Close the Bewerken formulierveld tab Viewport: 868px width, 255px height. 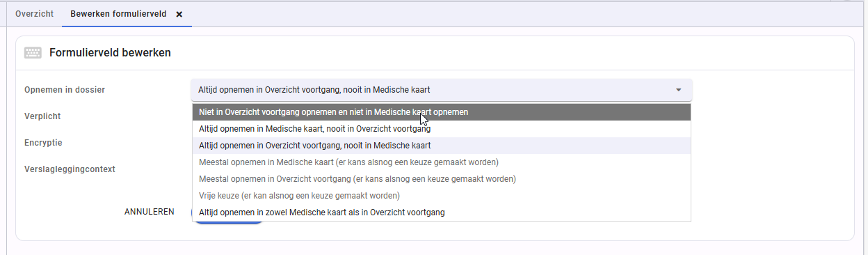179,14
